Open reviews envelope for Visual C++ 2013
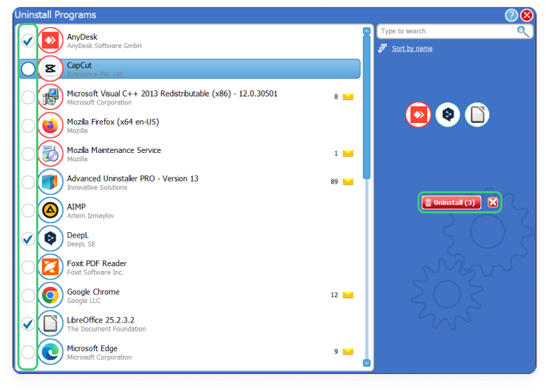Image resolution: width=549 pixels, height=392 pixels. pyautogui.click(x=348, y=97)
